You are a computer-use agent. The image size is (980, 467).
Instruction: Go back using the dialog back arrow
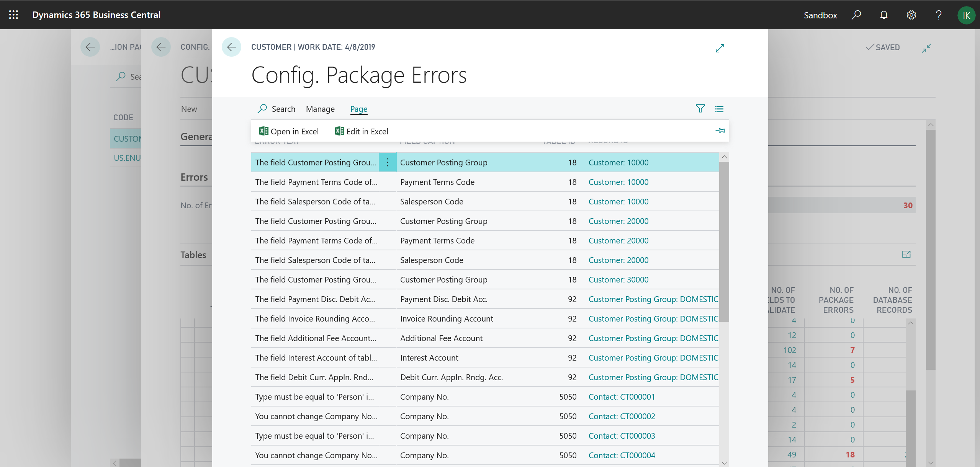231,47
